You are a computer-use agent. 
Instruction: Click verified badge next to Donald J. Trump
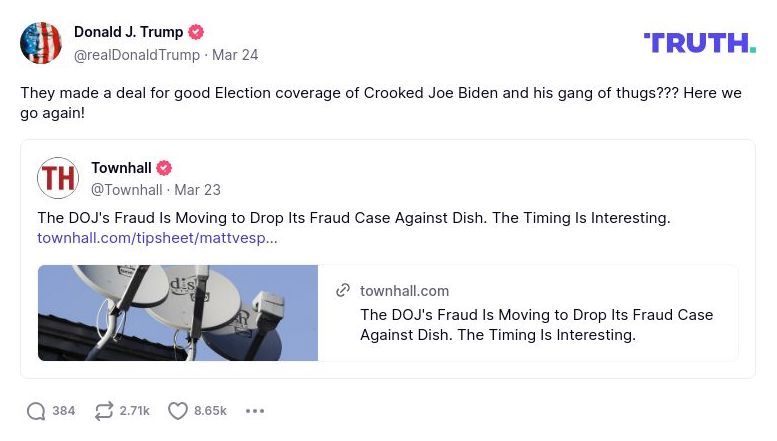pos(196,32)
